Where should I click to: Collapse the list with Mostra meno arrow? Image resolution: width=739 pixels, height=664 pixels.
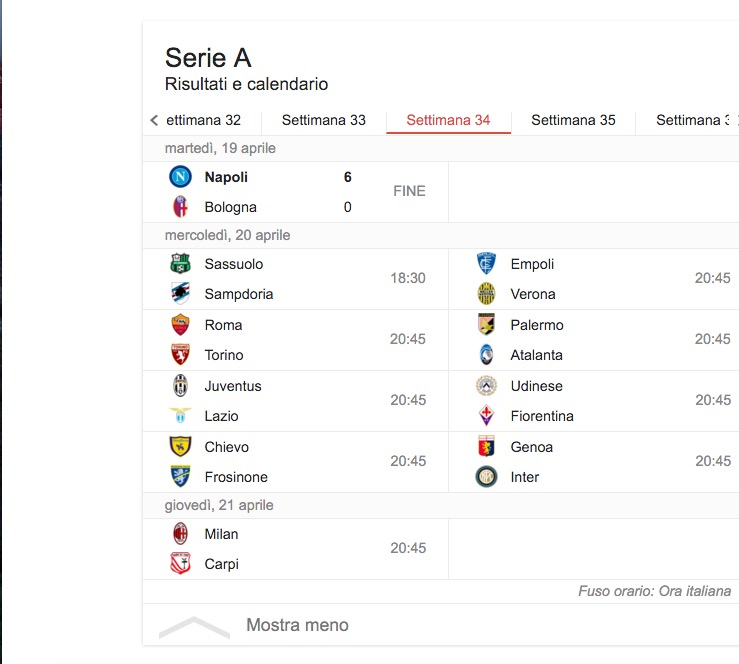point(194,626)
